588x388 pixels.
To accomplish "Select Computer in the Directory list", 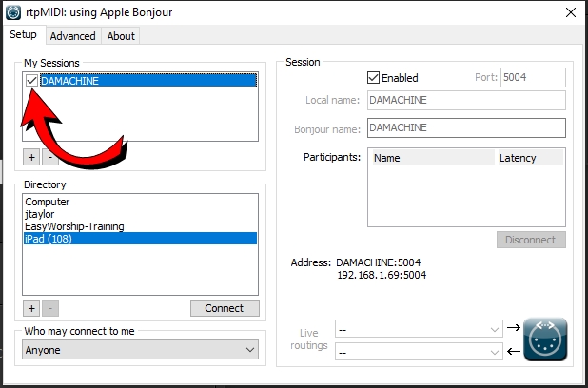I will (140, 202).
